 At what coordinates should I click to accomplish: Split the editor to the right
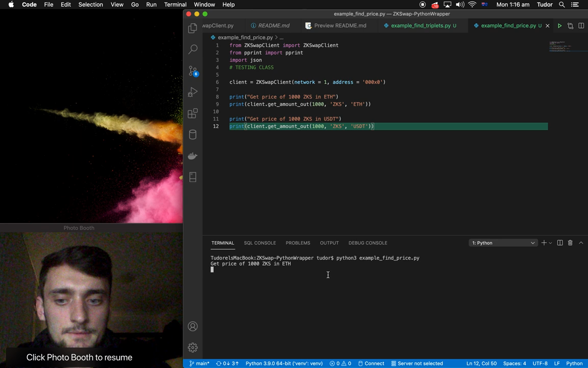click(x=581, y=26)
